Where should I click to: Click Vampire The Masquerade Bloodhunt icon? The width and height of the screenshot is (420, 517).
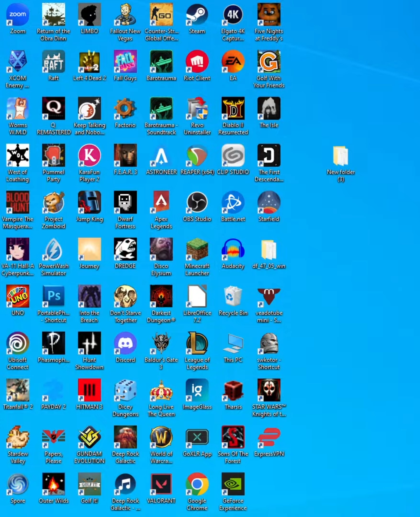(x=18, y=202)
